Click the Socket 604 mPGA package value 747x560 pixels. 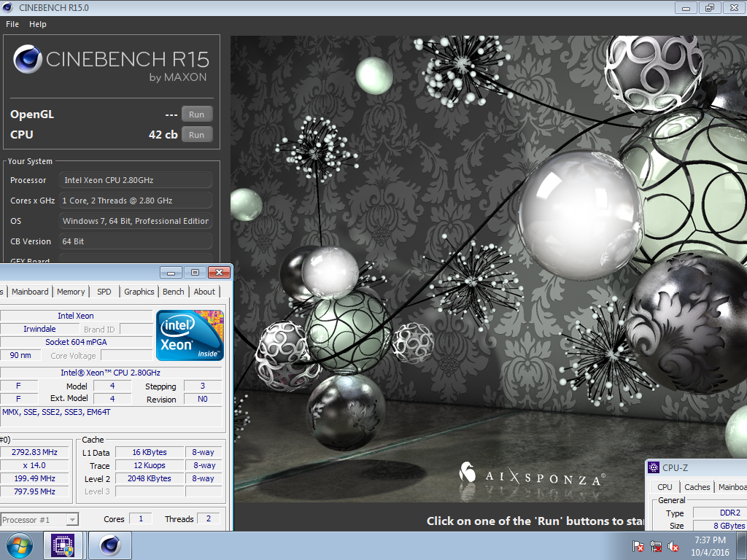76,342
